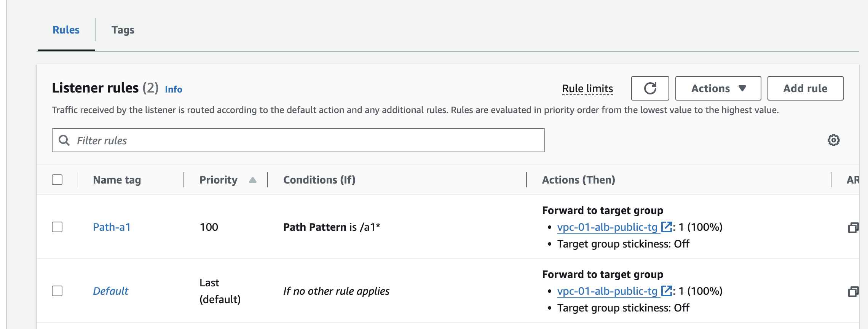This screenshot has width=868, height=329.
Task: Copy ARN icon for Default rule
Action: 853,292
